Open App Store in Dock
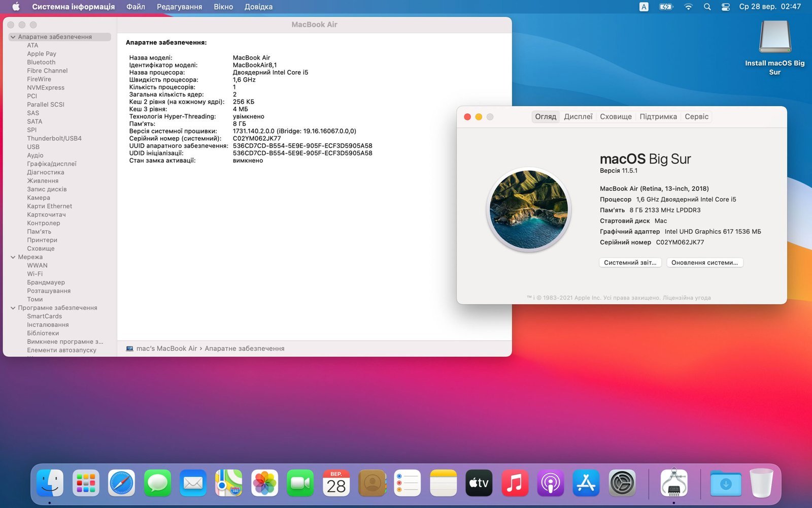This screenshot has height=508, width=812. point(586,483)
